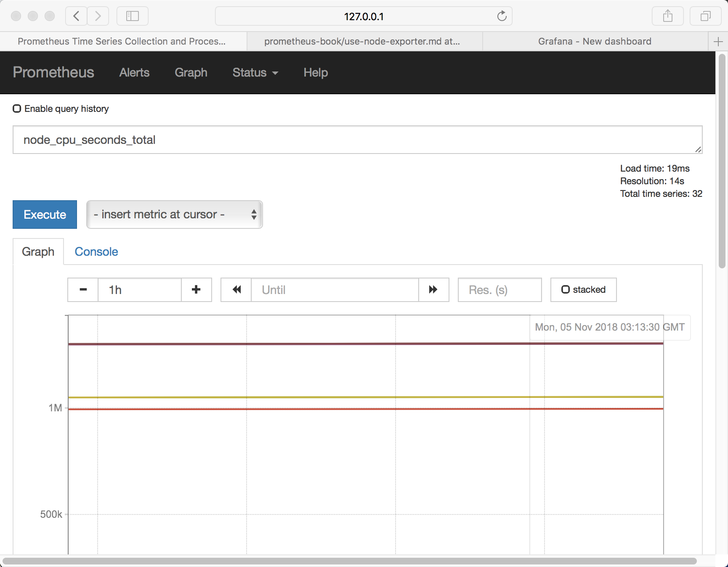Viewport: 728px width, 567px height.
Task: Switch to the Console tab
Action: [96, 252]
